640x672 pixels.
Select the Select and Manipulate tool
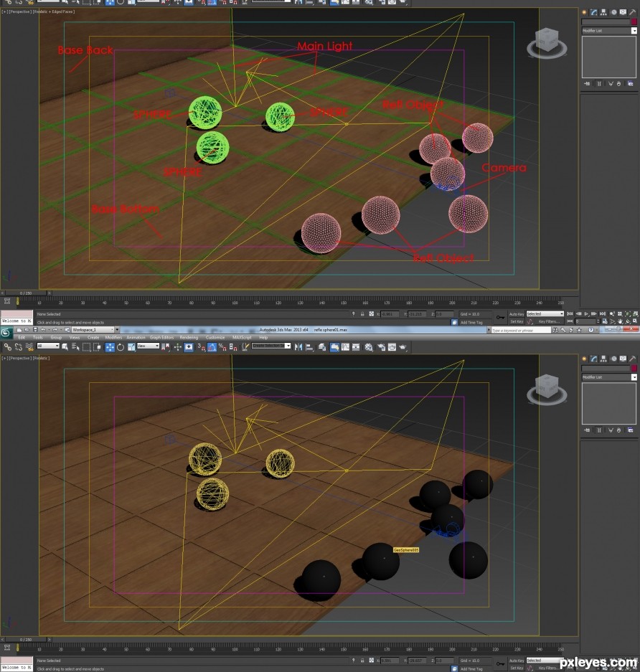(177, 346)
